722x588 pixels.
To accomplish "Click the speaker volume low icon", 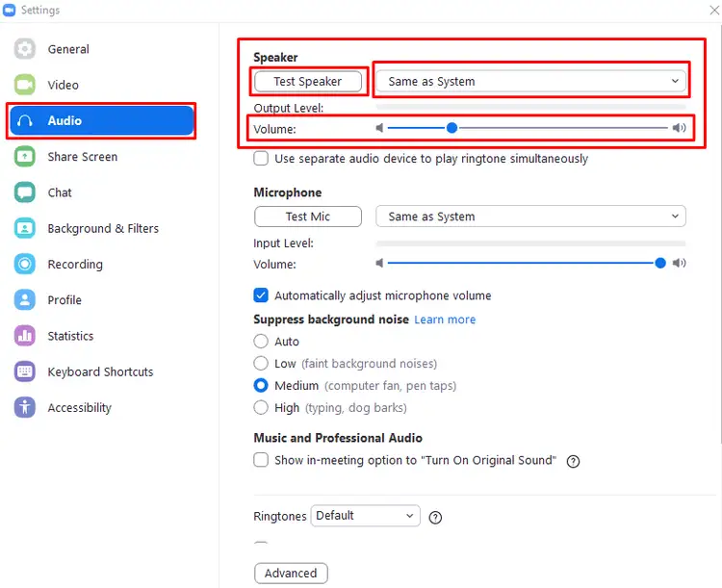I will tap(379, 128).
